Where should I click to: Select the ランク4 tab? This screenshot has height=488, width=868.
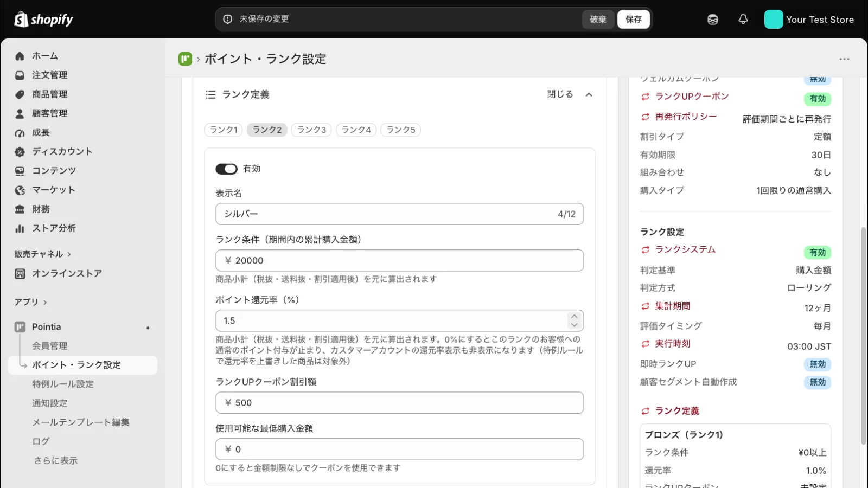[x=356, y=130]
